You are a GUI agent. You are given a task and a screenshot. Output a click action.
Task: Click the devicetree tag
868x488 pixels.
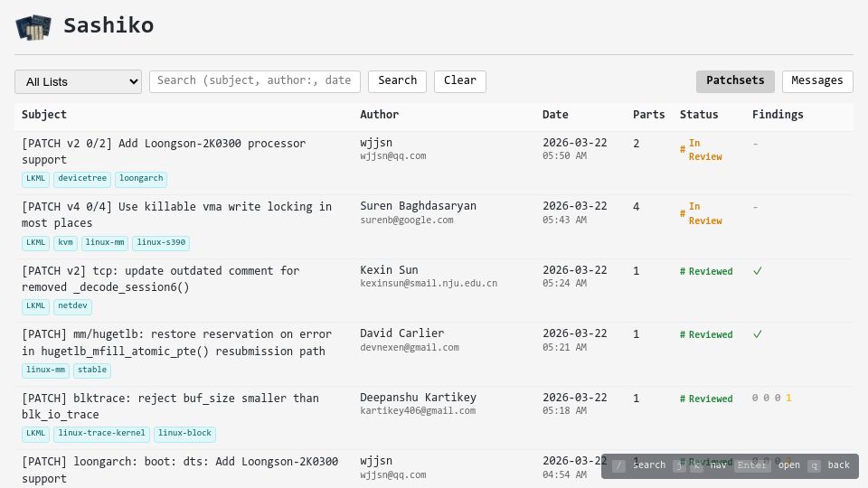coord(82,179)
